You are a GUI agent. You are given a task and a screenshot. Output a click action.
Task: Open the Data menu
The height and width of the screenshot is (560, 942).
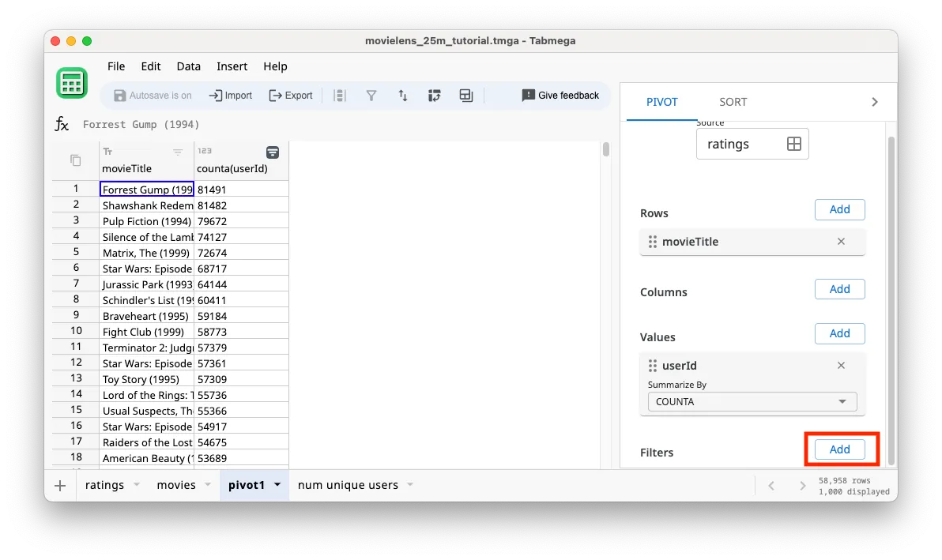point(188,66)
